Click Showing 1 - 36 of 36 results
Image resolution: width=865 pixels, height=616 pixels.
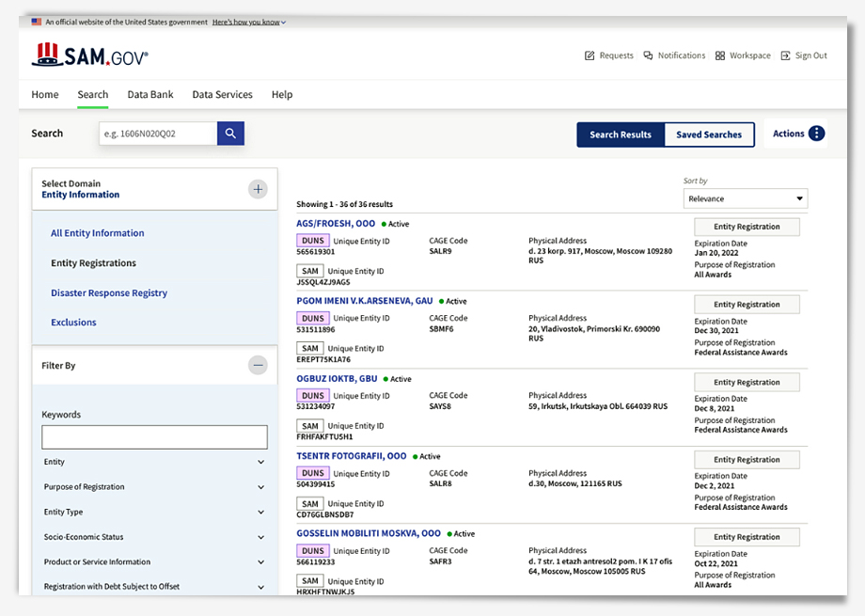point(344,204)
